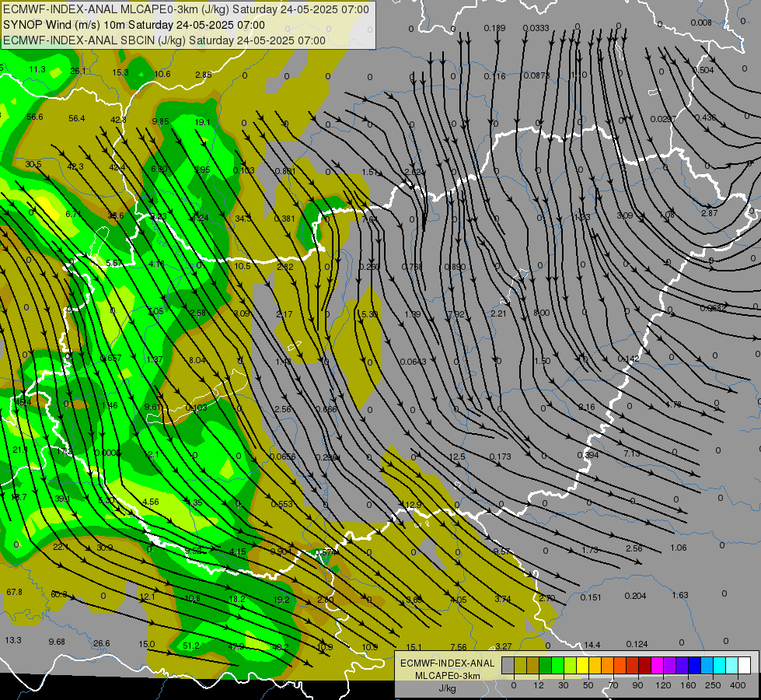The image size is (761, 700).
Task: Click the dark red legend swatch
Action: pos(644,665)
